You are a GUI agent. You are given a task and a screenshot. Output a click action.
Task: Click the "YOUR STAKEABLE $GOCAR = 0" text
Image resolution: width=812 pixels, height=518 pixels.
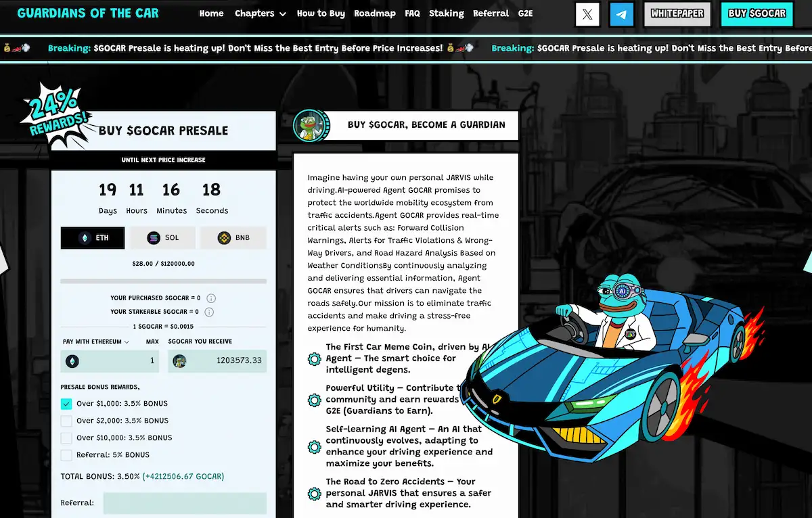154,312
